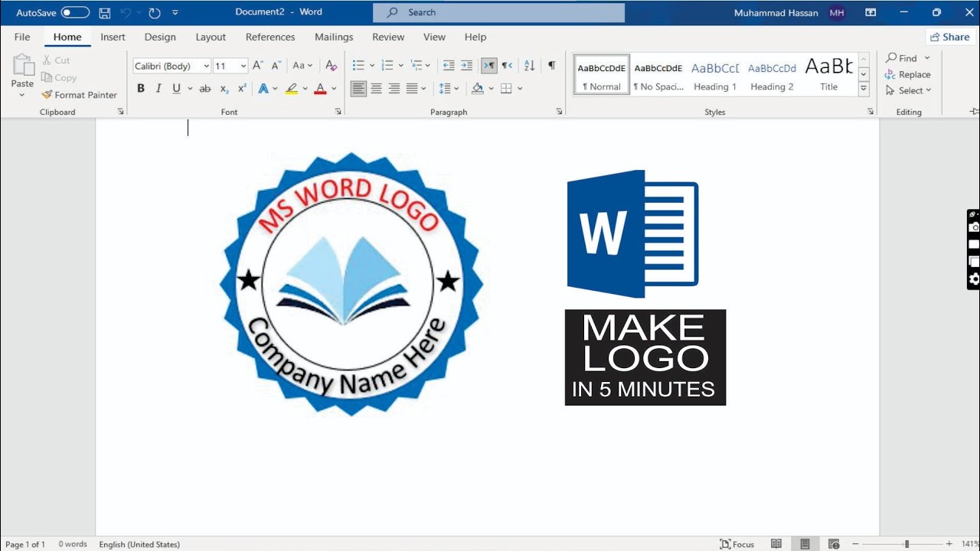Screen dimensions: 980x551
Task: Apply Underline formatting
Action: (177, 89)
